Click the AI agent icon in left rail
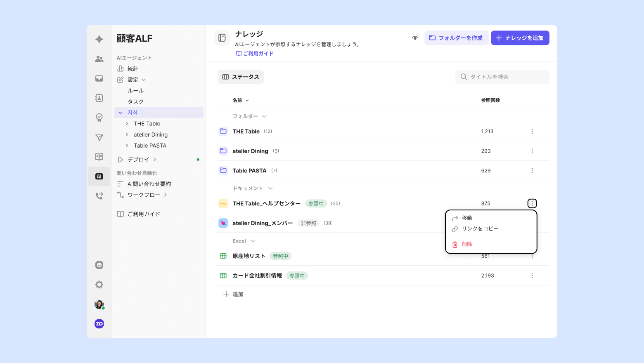 99,177
